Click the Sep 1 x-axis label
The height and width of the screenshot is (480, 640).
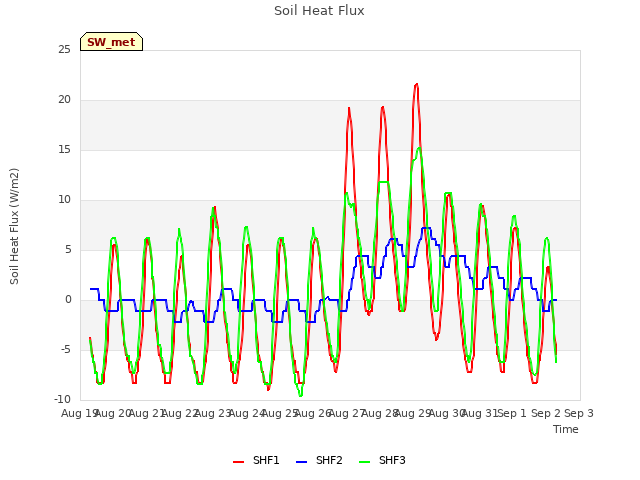point(512,413)
